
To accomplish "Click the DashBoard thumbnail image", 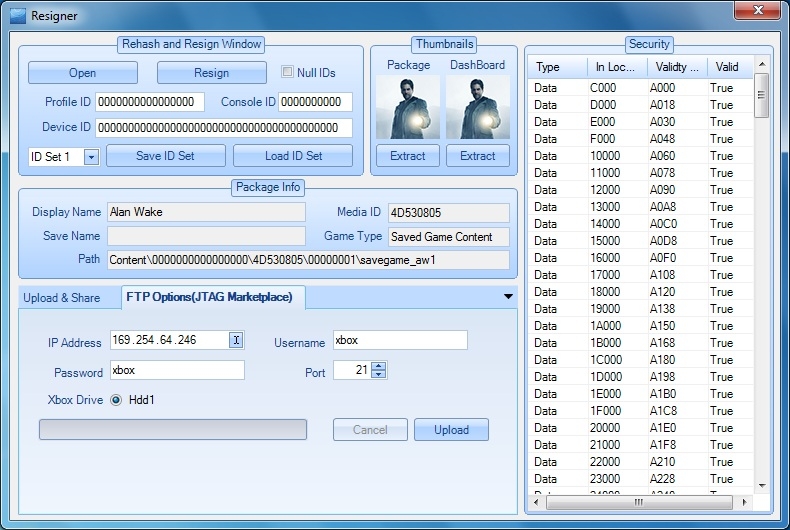I will coord(477,107).
